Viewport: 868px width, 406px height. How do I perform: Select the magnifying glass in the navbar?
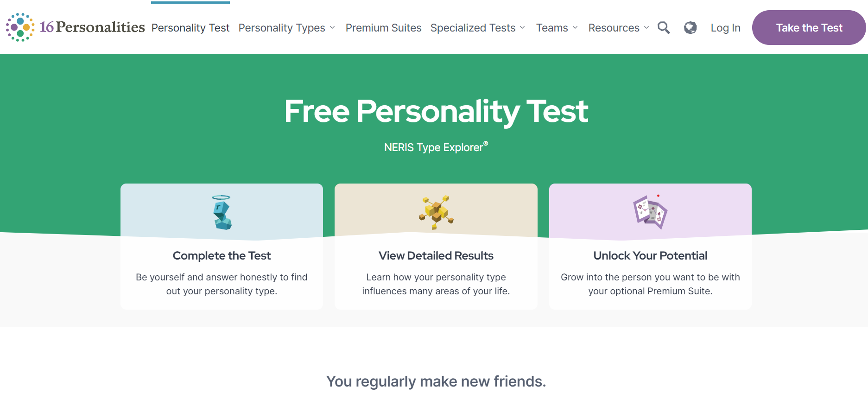click(x=664, y=28)
